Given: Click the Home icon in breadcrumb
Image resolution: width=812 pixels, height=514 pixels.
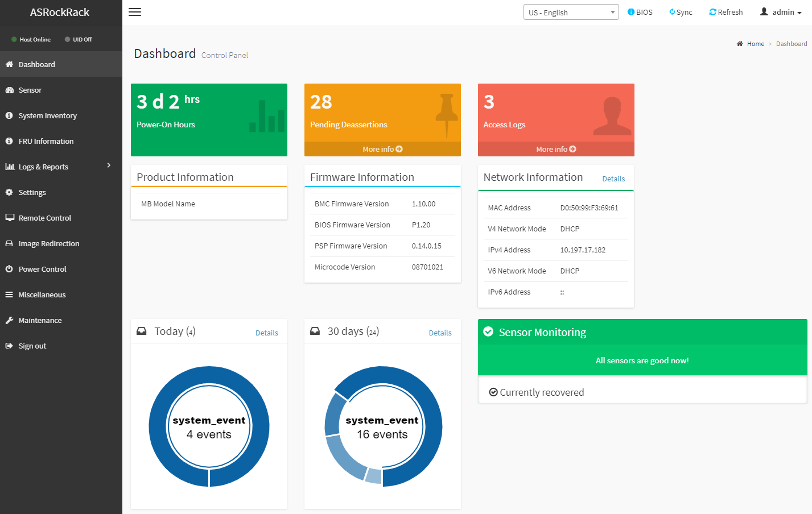Looking at the screenshot, I should 740,44.
